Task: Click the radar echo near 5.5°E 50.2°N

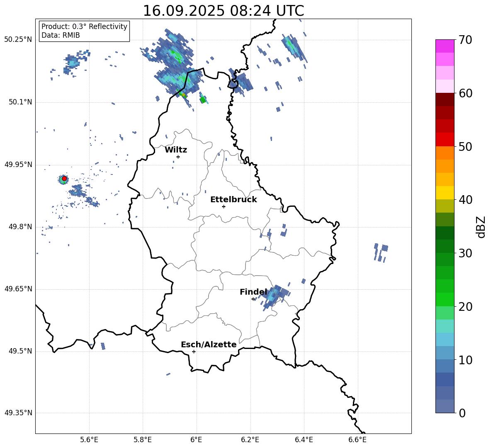Action: point(74,63)
